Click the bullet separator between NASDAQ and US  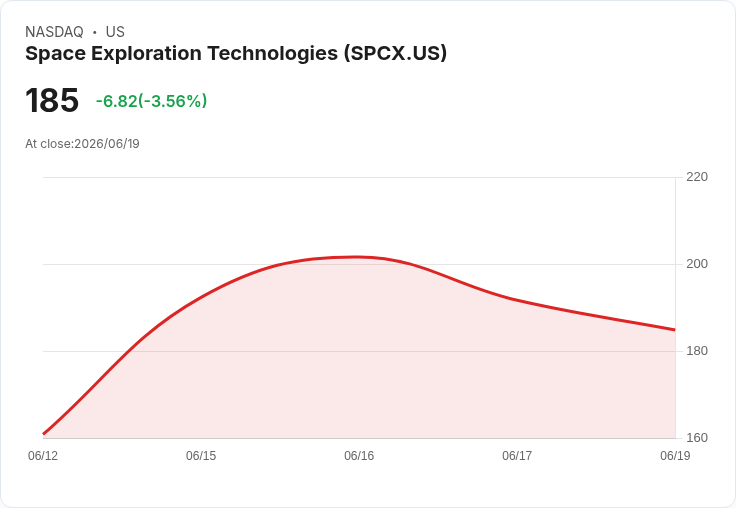coord(95,32)
